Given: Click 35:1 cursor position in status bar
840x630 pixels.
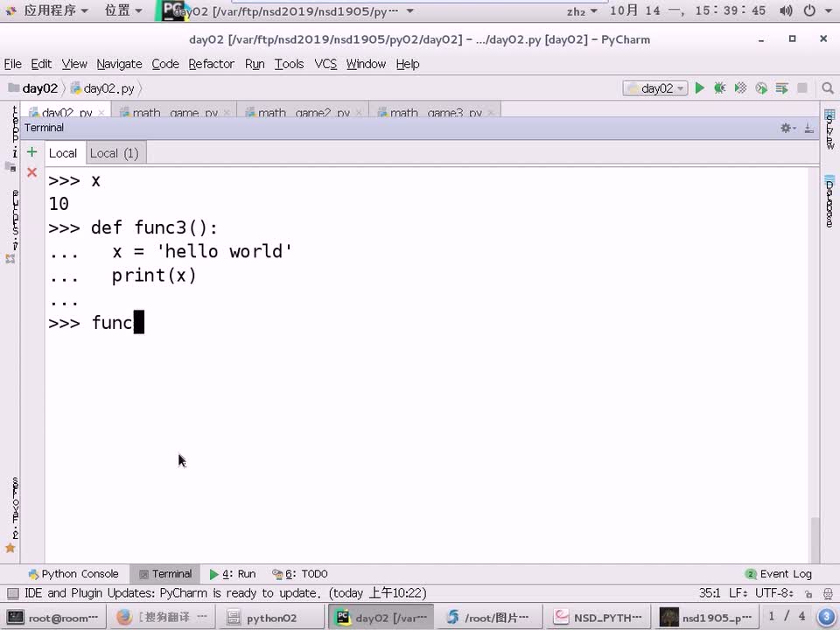Looking at the screenshot, I should tap(710, 593).
